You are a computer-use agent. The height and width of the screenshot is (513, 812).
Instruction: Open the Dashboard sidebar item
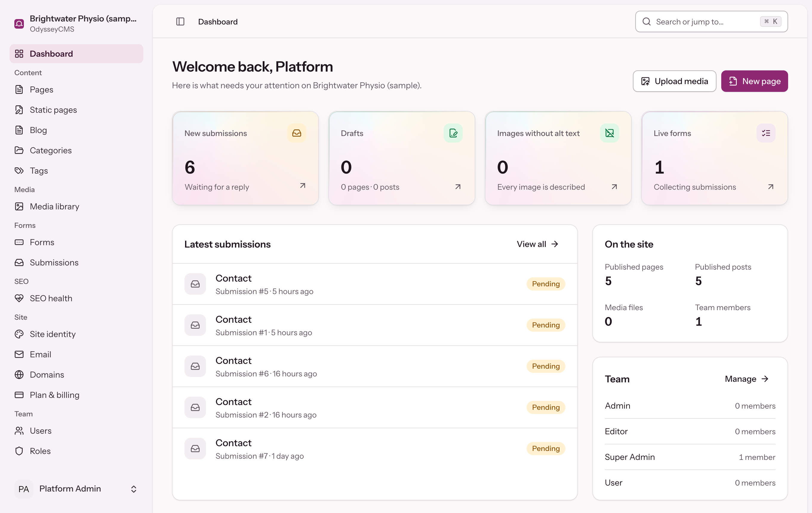click(x=76, y=54)
